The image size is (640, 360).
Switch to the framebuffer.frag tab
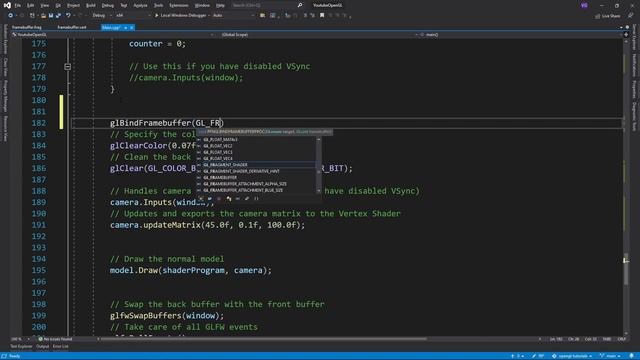tap(27, 27)
